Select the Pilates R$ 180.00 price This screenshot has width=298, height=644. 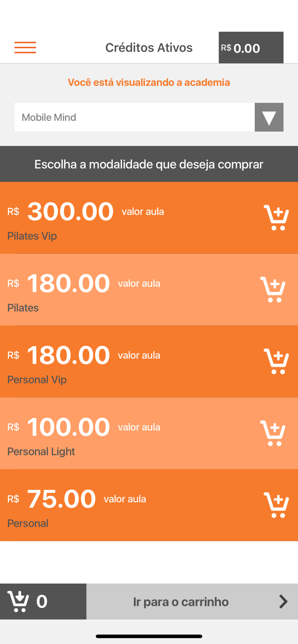point(68,283)
